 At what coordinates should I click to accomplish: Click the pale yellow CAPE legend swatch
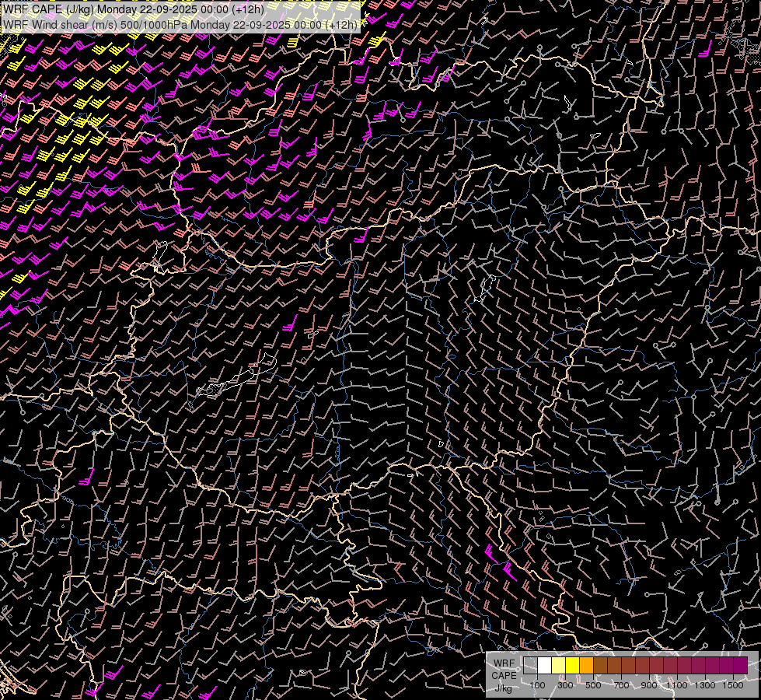point(558,666)
